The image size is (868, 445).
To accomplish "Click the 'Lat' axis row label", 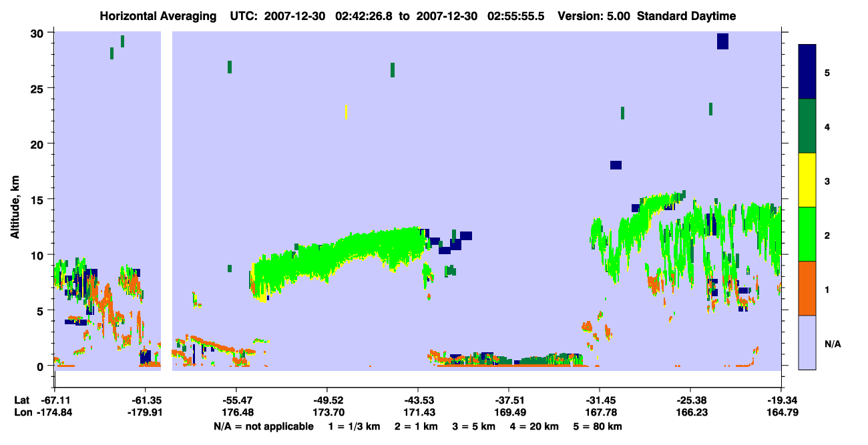I will click(x=21, y=400).
